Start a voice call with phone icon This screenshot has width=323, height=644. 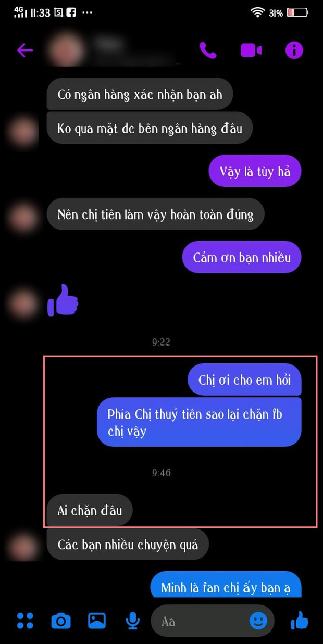(x=208, y=50)
